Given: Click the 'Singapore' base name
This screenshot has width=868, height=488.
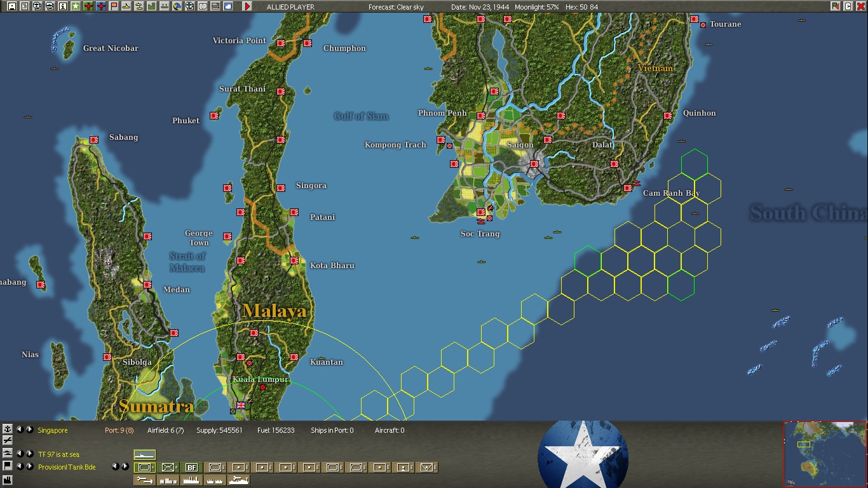Looking at the screenshot, I should (x=53, y=430).
